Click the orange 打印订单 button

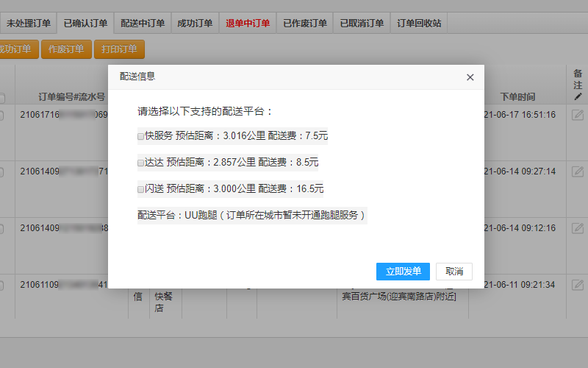click(119, 49)
